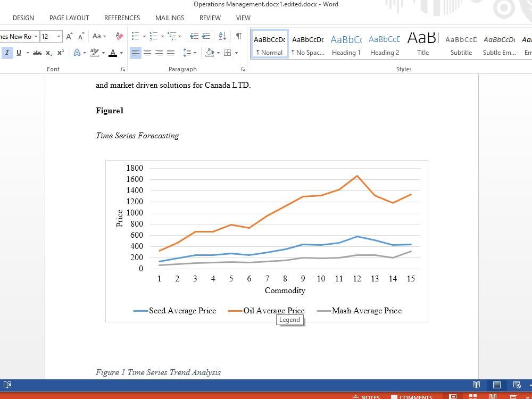
Task: Switch to Read Mode view in status bar
Action: [x=476, y=385]
